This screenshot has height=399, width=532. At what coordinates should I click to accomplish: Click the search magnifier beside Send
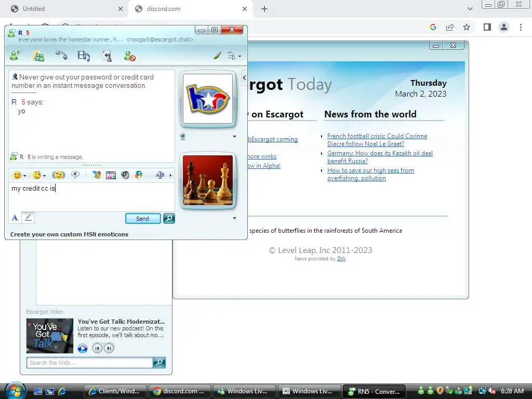(169, 219)
